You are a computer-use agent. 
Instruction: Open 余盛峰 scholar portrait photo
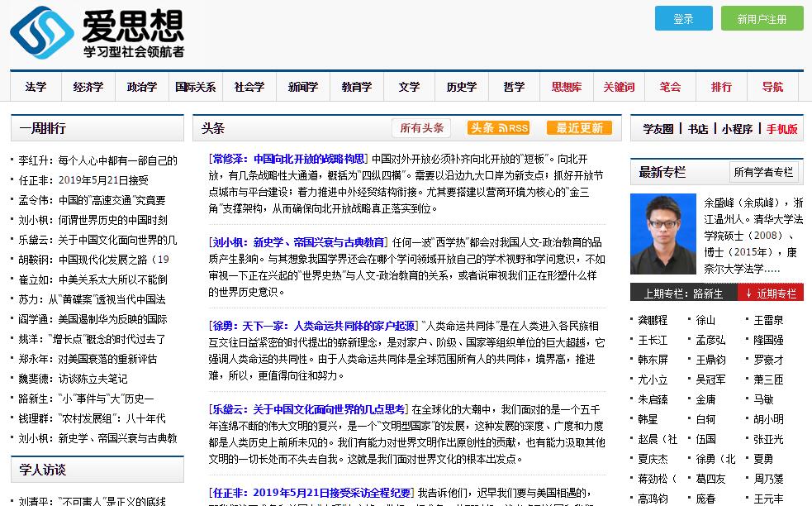coord(662,238)
